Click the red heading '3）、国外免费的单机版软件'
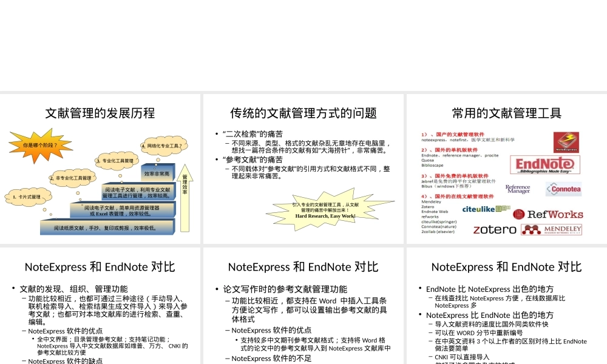The height and width of the screenshot is (364, 607). pos(455,175)
